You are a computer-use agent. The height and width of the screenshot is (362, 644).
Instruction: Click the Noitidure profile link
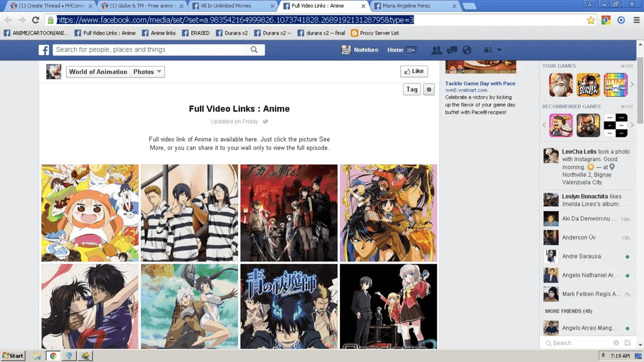point(360,50)
